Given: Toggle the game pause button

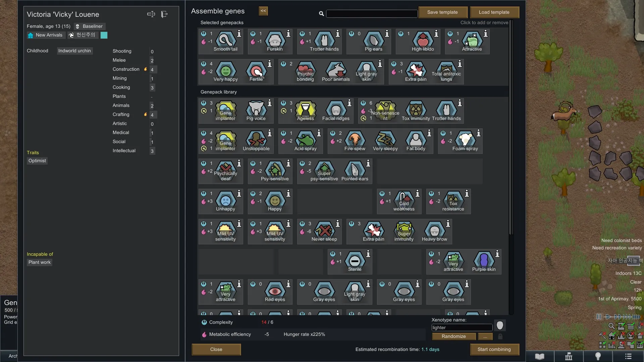Looking at the screenshot, I should (599, 317).
